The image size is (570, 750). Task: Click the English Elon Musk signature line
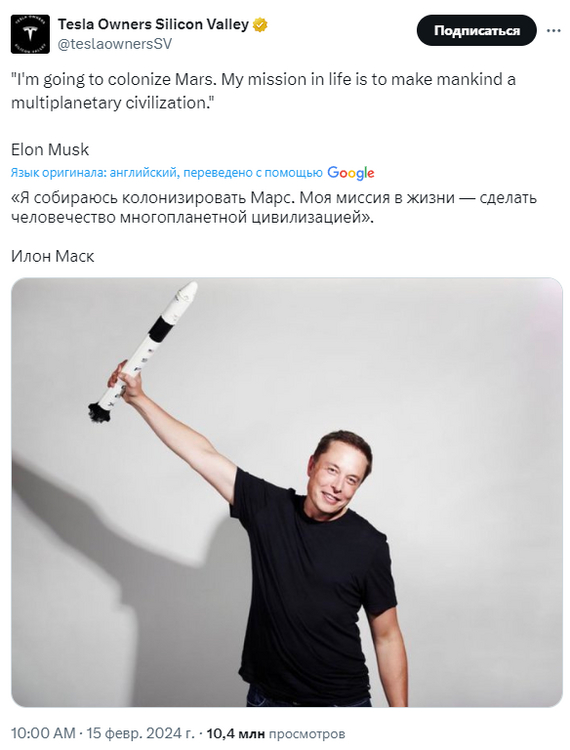coord(50,150)
